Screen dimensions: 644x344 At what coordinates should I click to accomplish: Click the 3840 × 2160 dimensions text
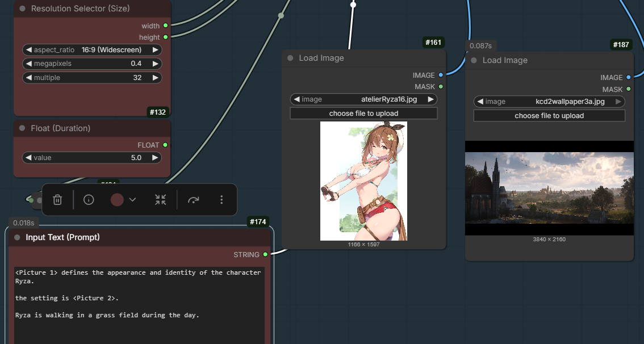click(549, 240)
